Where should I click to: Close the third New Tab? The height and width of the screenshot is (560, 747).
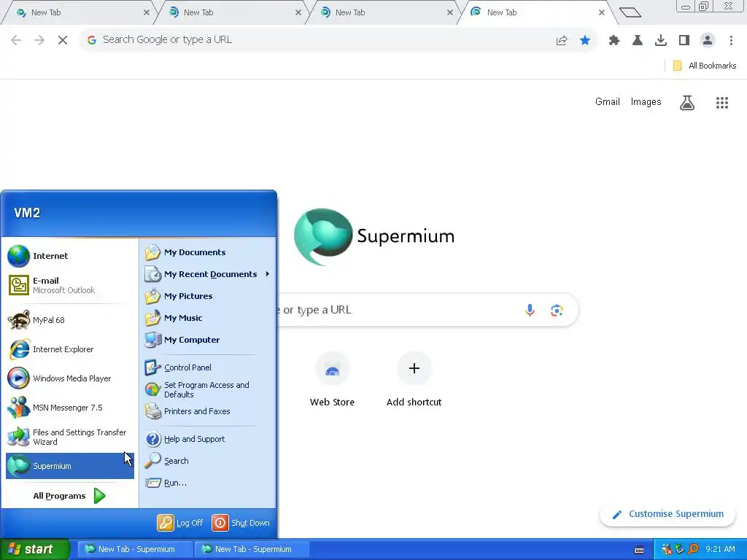(450, 13)
